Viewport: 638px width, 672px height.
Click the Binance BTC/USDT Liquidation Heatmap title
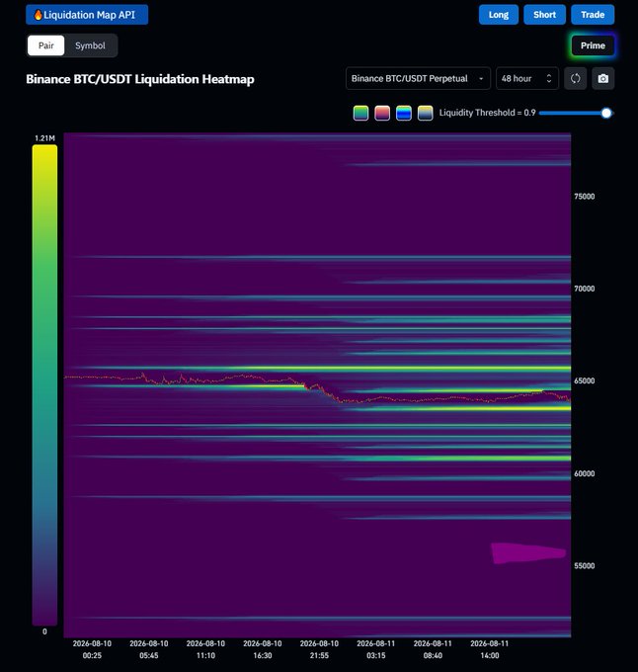(140, 79)
